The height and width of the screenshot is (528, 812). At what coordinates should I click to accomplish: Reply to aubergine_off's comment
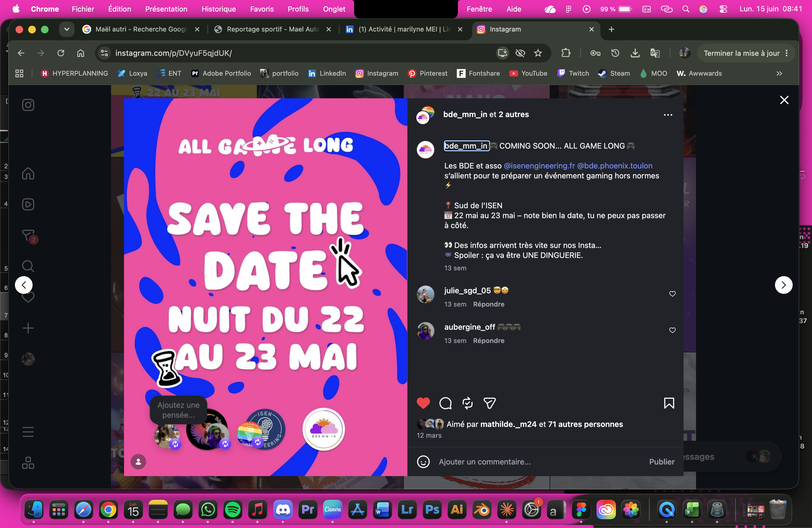[489, 341]
